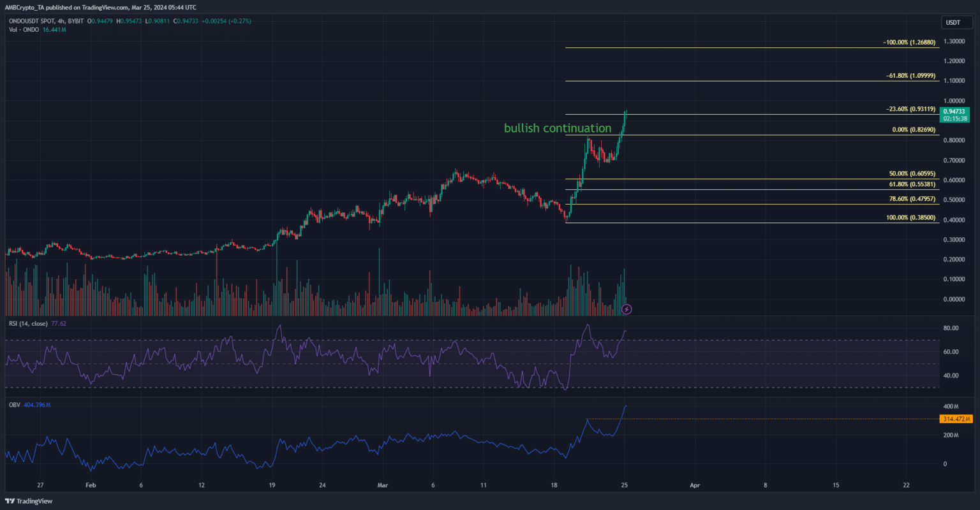Screen dimensions: 980x510
Task: Click the Mar label on the time axis
Action: (x=382, y=485)
